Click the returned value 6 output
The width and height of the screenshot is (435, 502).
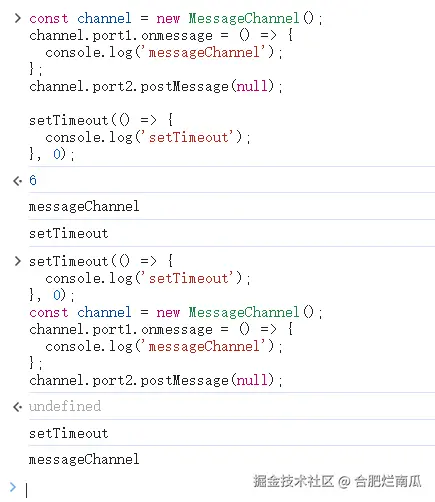tap(33, 180)
